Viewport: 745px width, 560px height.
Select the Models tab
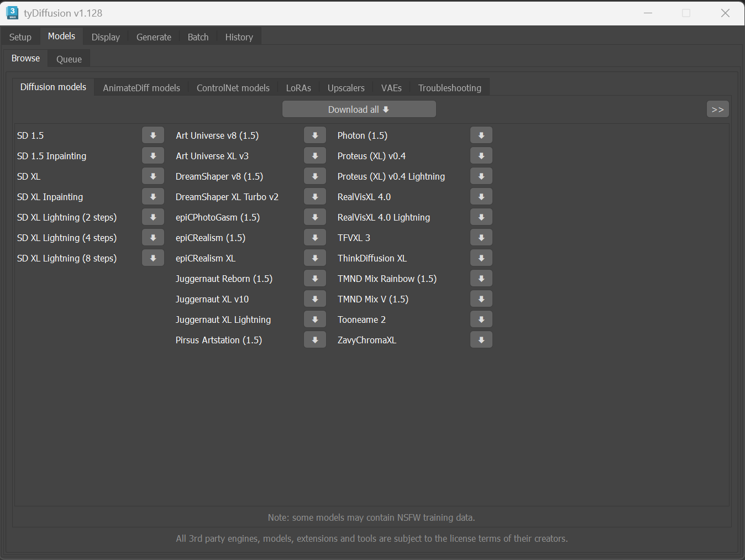click(61, 36)
